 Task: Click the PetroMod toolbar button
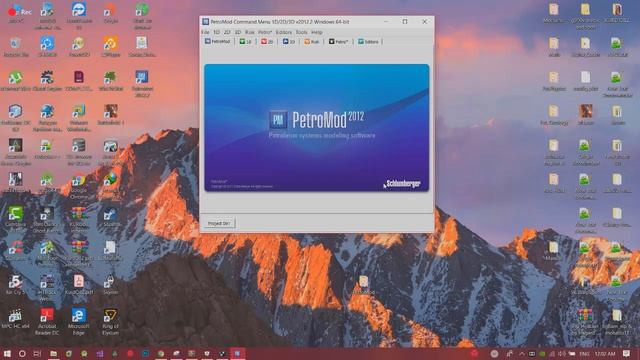click(218, 42)
